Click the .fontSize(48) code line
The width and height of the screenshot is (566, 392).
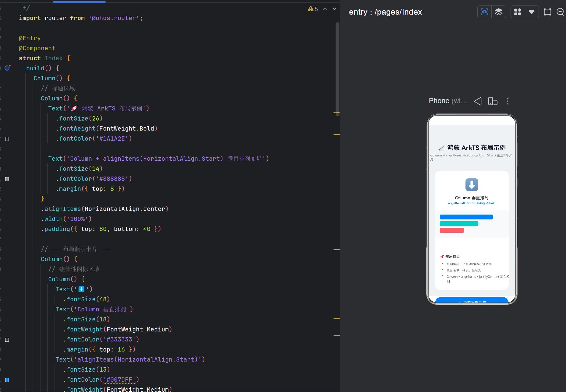pyautogui.click(x=87, y=299)
